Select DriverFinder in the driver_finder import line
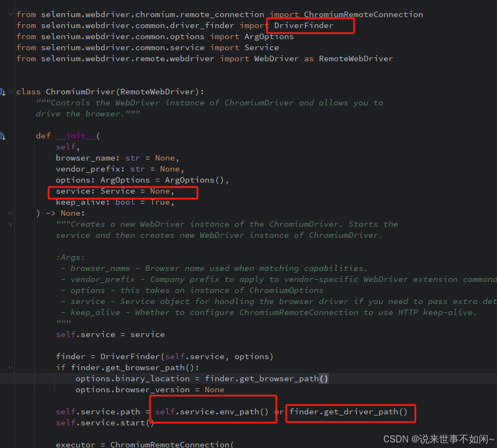This screenshot has height=448, width=497. [x=304, y=25]
